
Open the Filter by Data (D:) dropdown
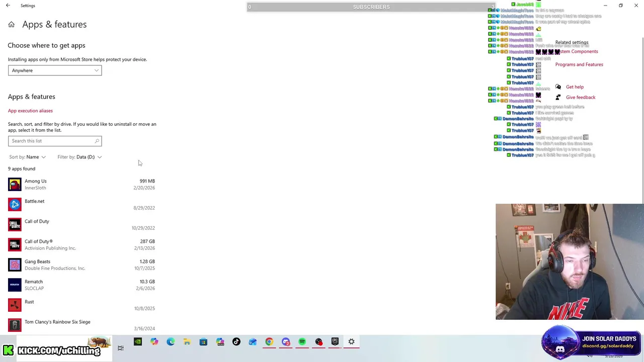click(79, 157)
